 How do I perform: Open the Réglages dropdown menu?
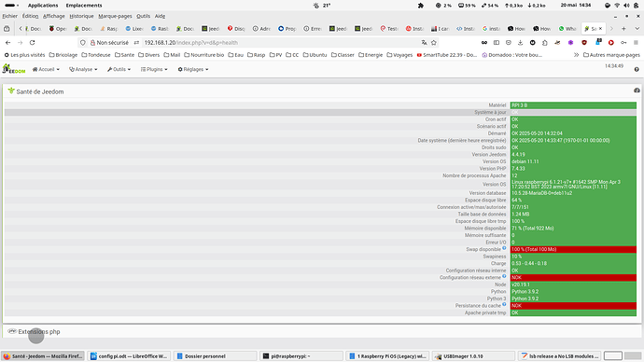tap(193, 69)
